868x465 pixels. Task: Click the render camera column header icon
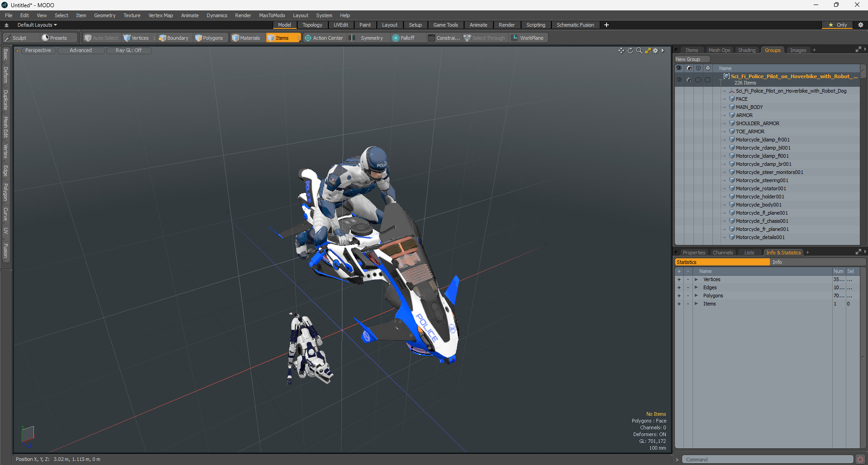688,68
